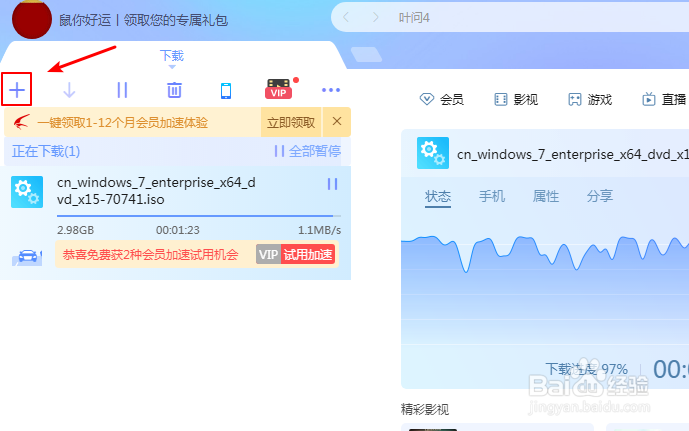
Task: Click 立即领取 button in promo banner
Action: [291, 122]
